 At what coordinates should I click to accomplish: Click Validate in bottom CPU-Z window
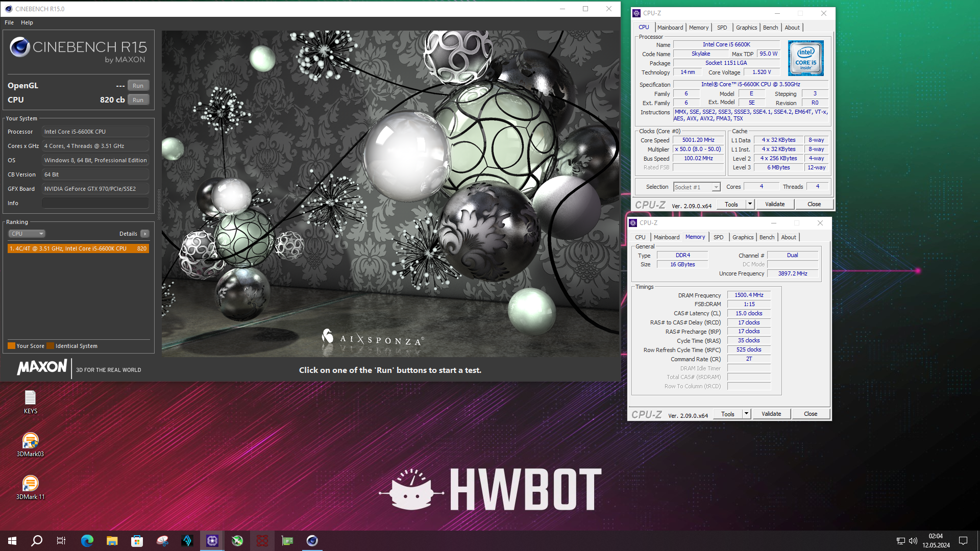click(771, 414)
